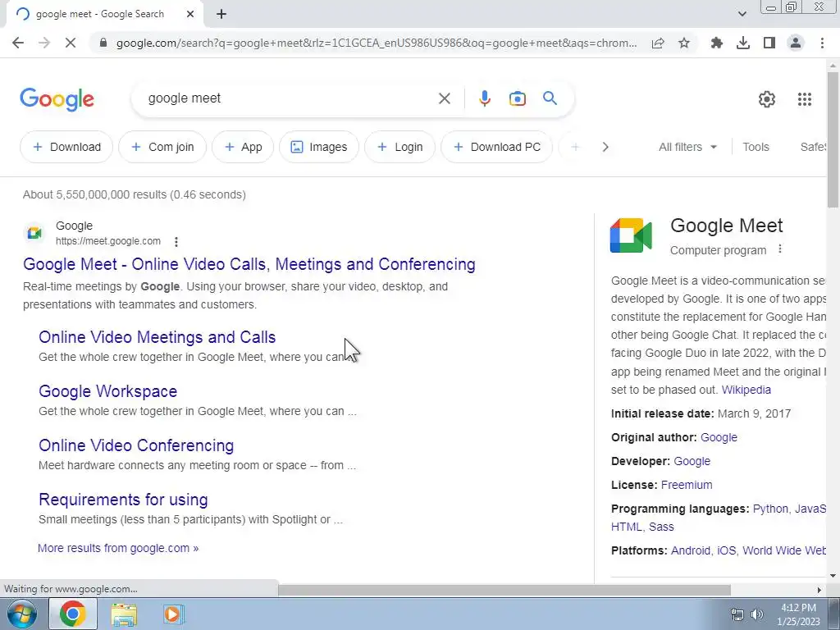Click the horizontal scrollbar at the bottom
The height and width of the screenshot is (630, 840).
pyautogui.click(x=504, y=590)
